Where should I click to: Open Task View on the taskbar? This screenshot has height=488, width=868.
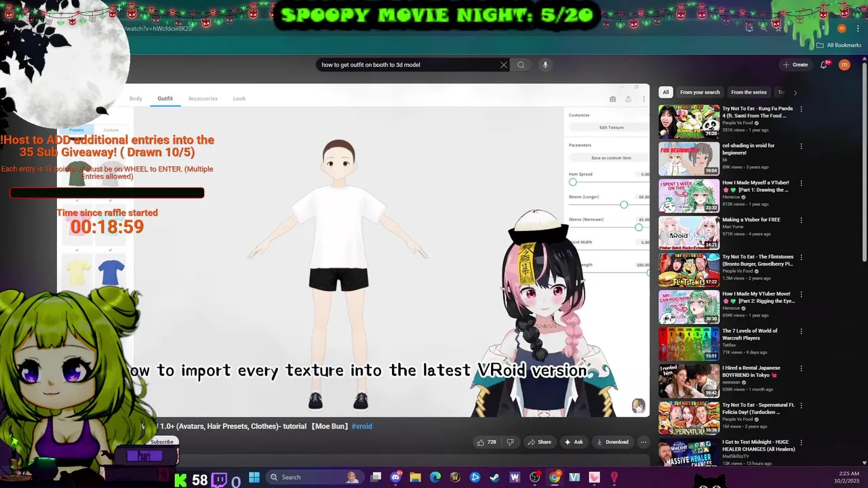pyautogui.click(x=376, y=477)
